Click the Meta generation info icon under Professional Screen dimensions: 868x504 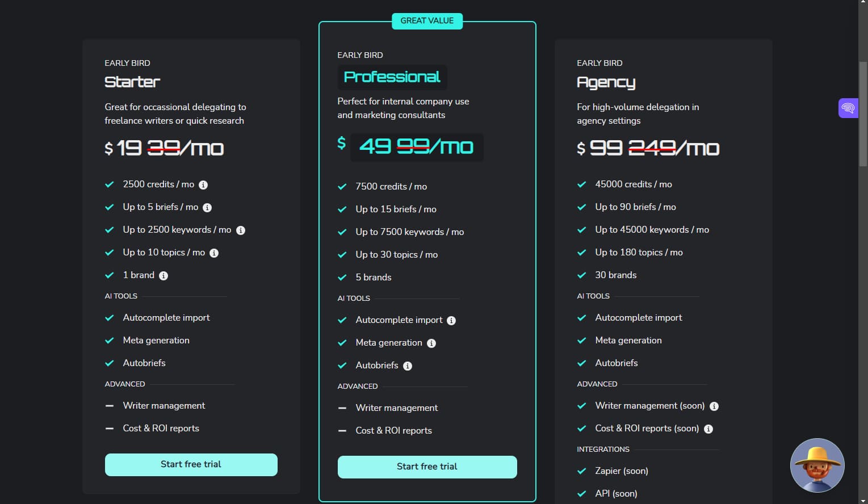pyautogui.click(x=431, y=343)
